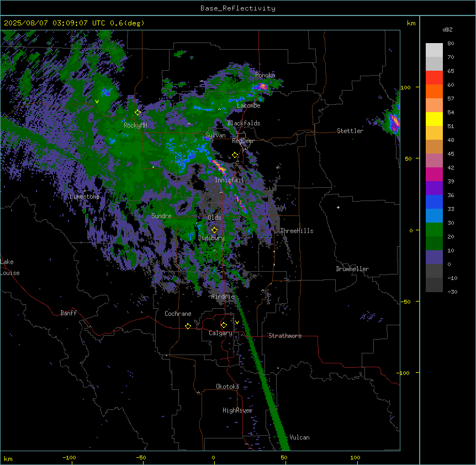Select the Vulcan label
476x465 pixels.
(x=299, y=437)
